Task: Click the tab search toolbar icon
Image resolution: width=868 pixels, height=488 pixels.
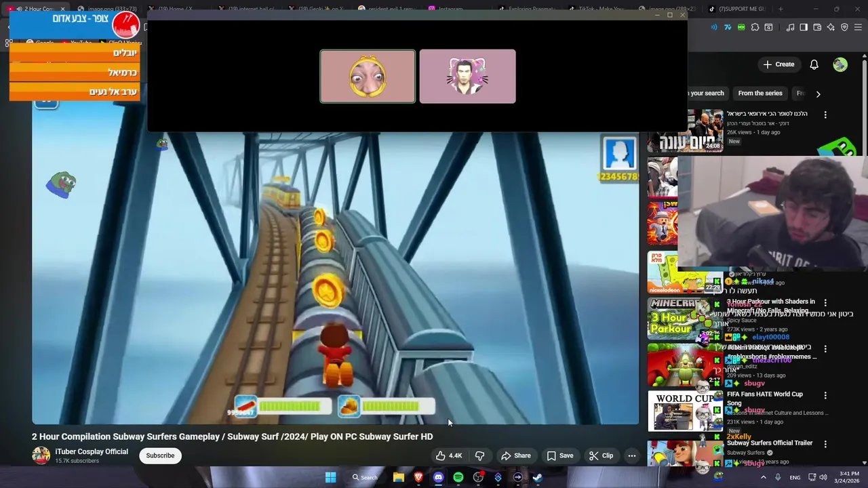Action: [768, 27]
